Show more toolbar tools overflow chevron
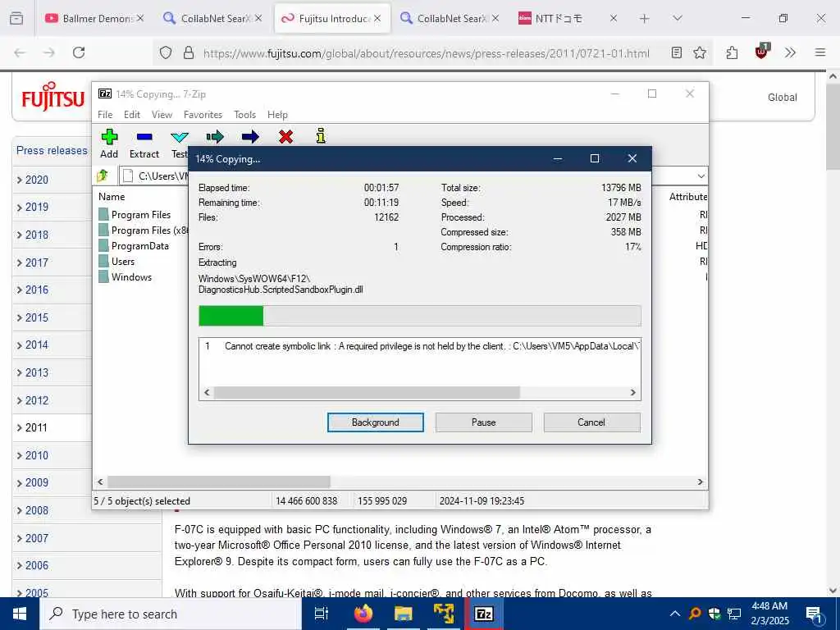This screenshot has width=840, height=630. [x=790, y=52]
